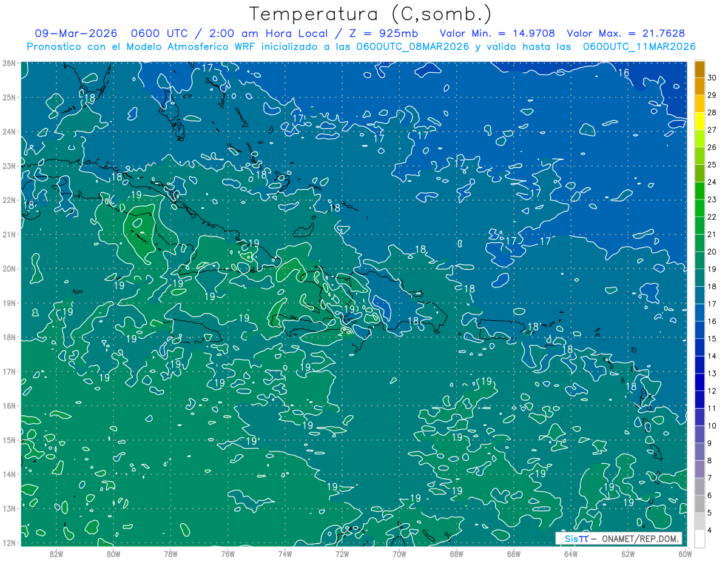Click the legend label '6'
Viewport: 728px width, 562px height.
[x=710, y=496]
